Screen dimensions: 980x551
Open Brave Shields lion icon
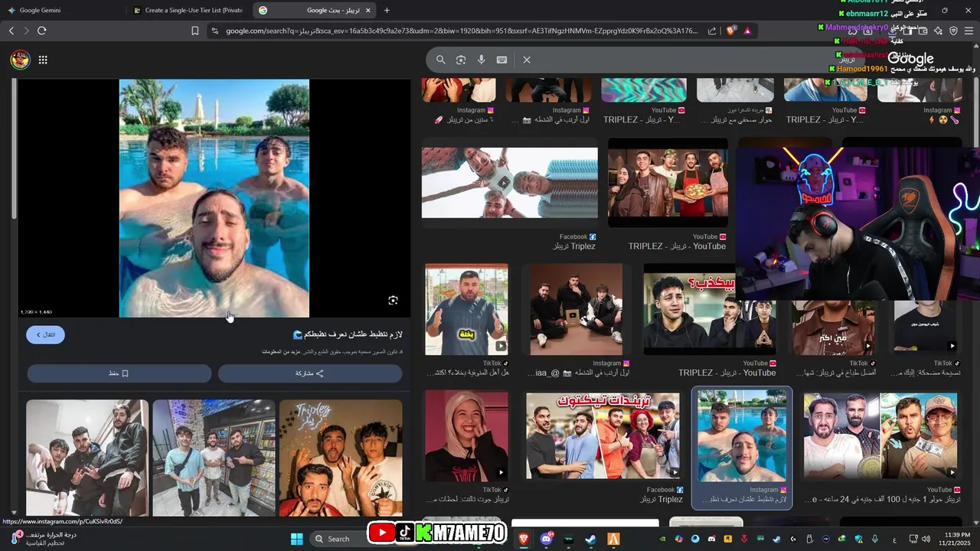(731, 31)
